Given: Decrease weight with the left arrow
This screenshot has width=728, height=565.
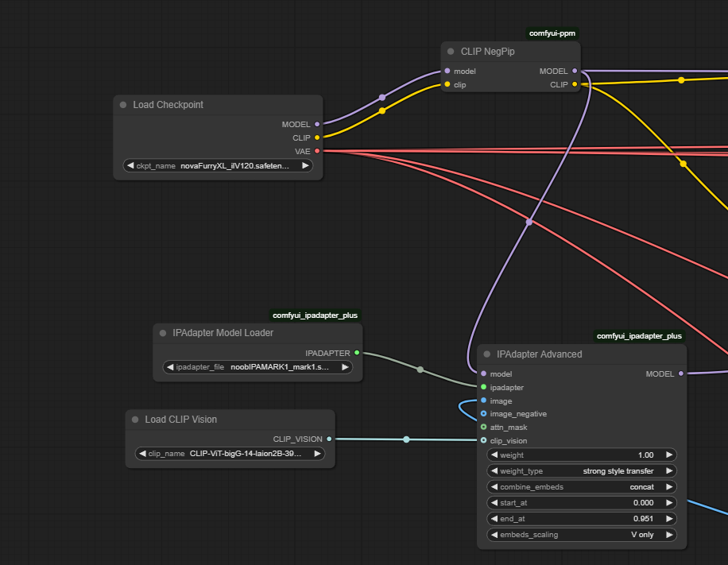Looking at the screenshot, I should [494, 455].
